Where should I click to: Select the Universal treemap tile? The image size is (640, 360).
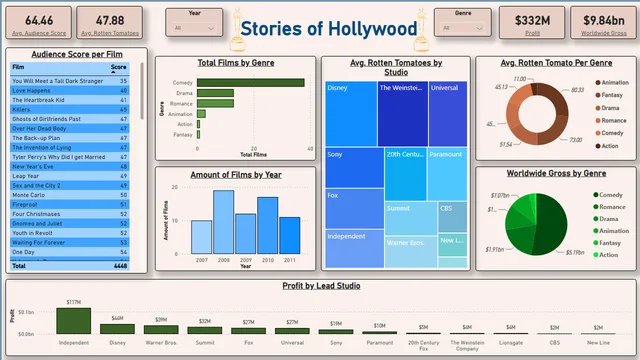click(x=448, y=114)
